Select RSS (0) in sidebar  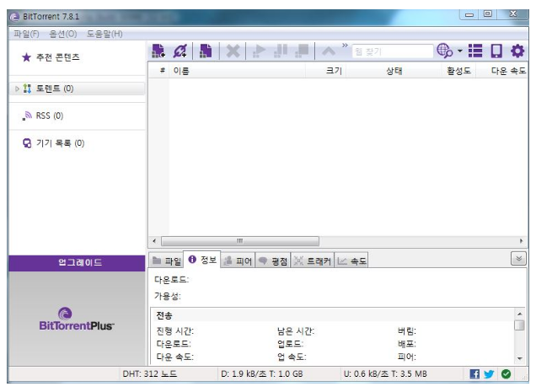(x=50, y=115)
